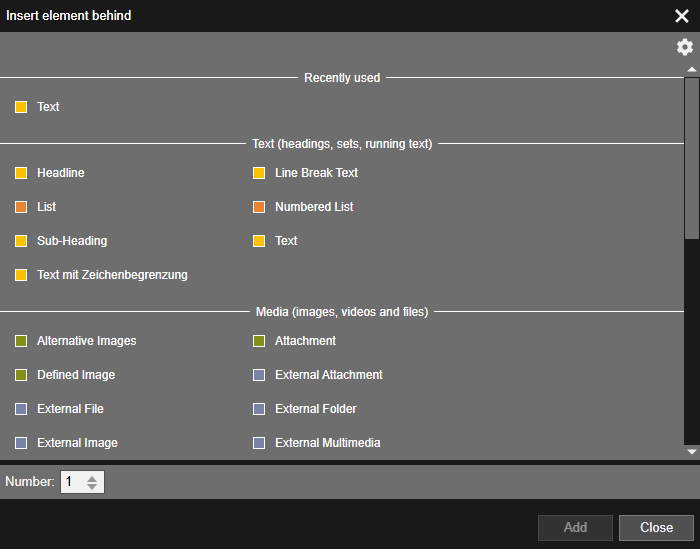Select the Headline element
The height and width of the screenshot is (549, 700).
pyautogui.click(x=61, y=173)
